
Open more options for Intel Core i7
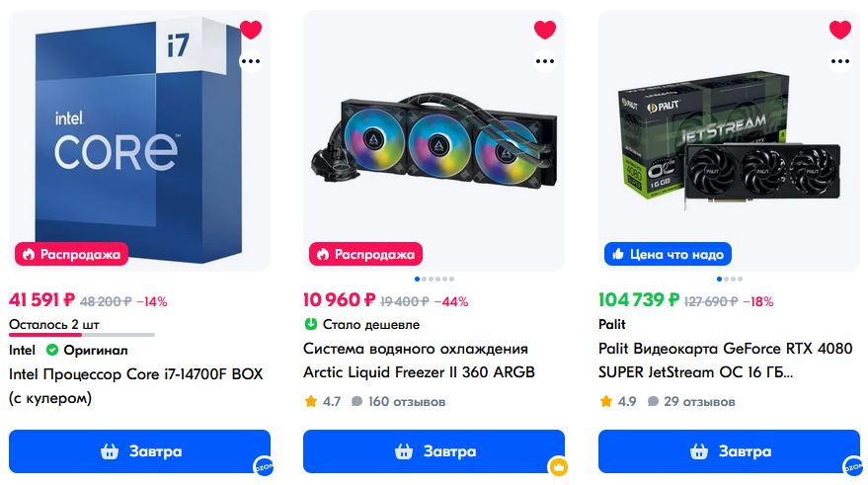pos(251,61)
